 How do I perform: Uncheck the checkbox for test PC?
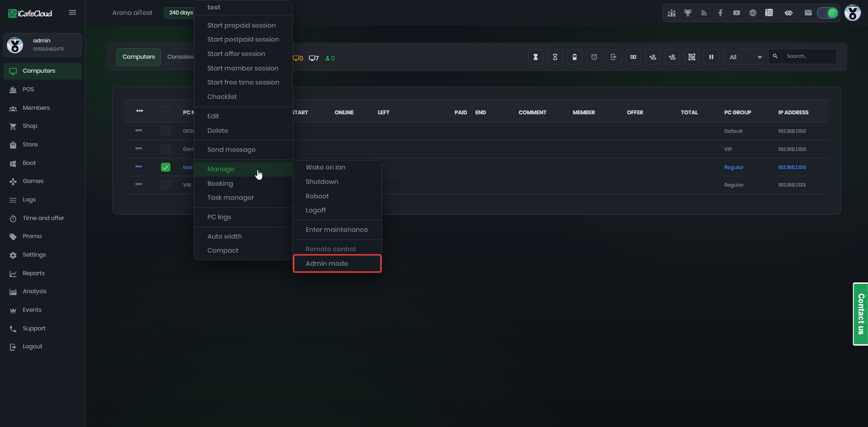pos(166,167)
